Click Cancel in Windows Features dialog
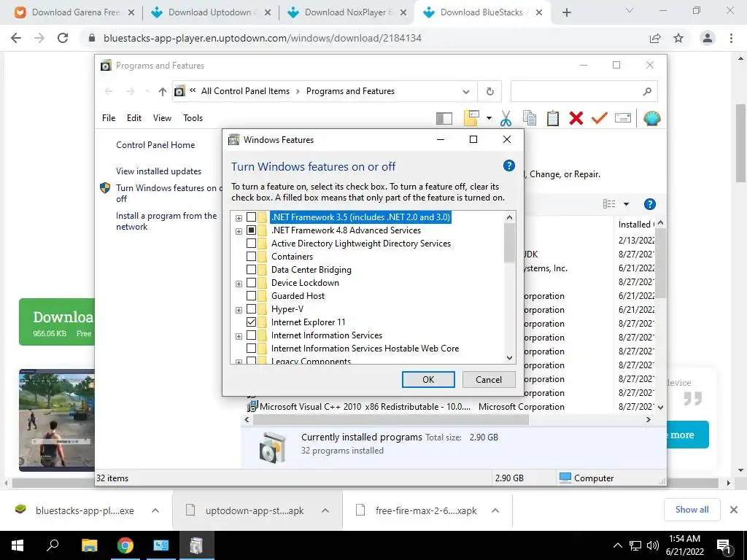 pyautogui.click(x=489, y=379)
